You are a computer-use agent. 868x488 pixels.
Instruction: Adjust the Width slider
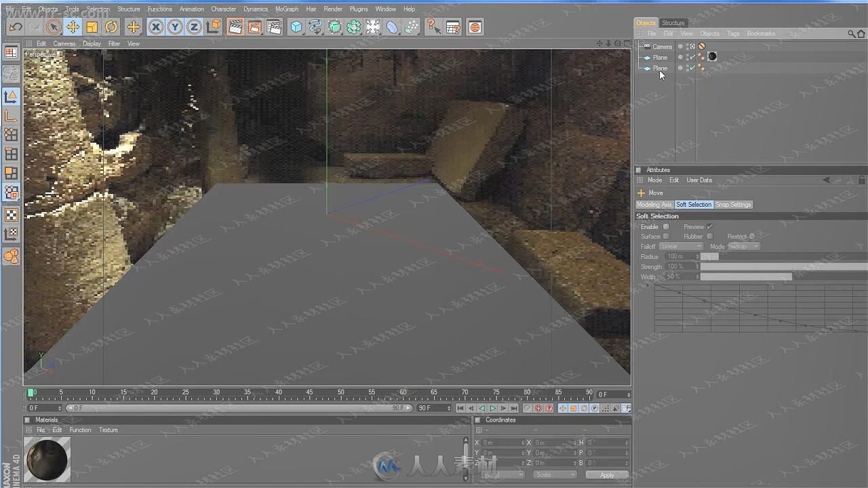(784, 277)
